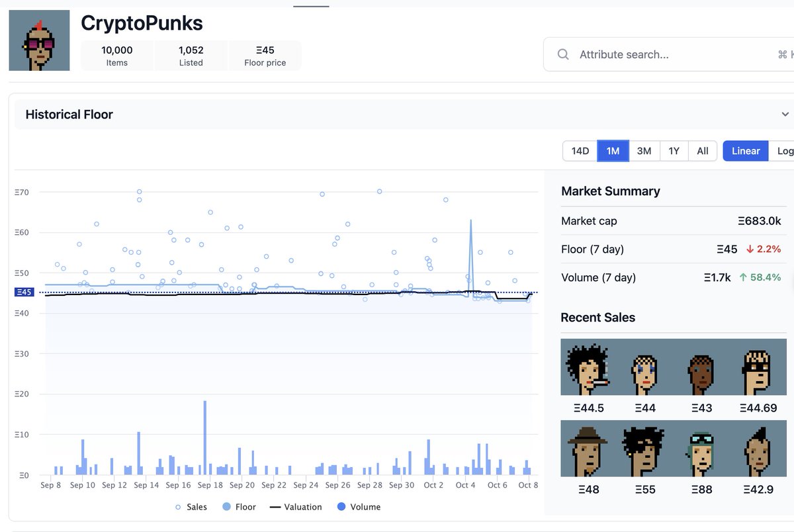Click the Oct 2 x-axis label

433,485
